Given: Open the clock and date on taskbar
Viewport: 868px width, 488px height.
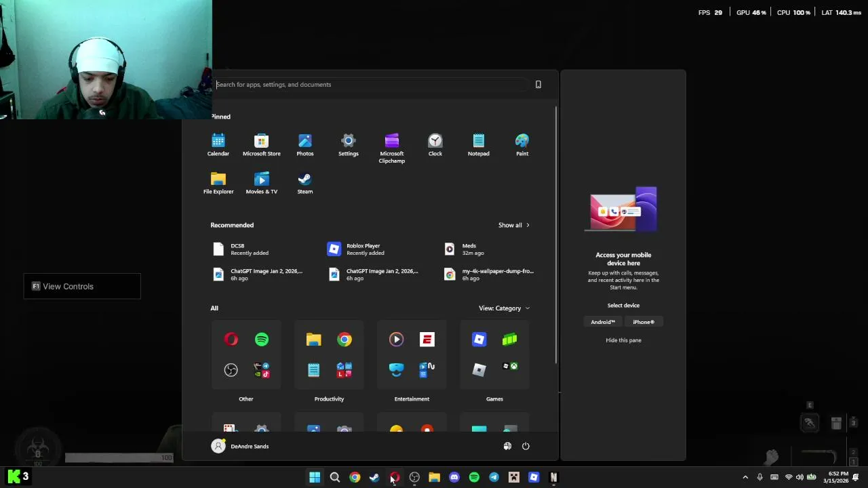Looking at the screenshot, I should [x=835, y=477].
